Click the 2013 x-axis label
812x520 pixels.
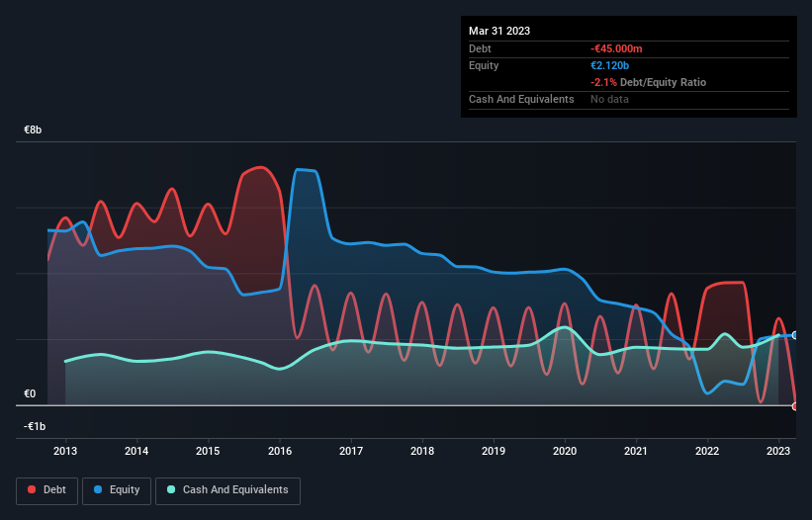coord(65,451)
